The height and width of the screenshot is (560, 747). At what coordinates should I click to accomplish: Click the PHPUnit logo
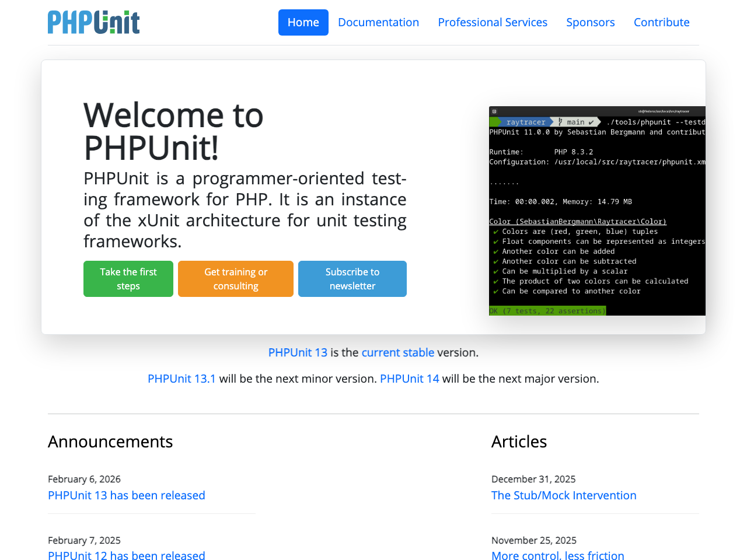(93, 22)
